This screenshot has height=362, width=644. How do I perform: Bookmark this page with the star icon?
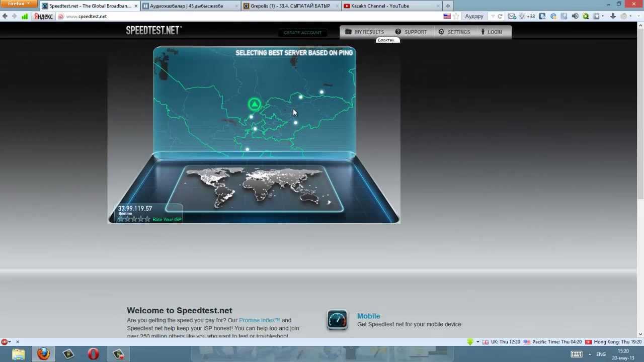[x=456, y=17]
